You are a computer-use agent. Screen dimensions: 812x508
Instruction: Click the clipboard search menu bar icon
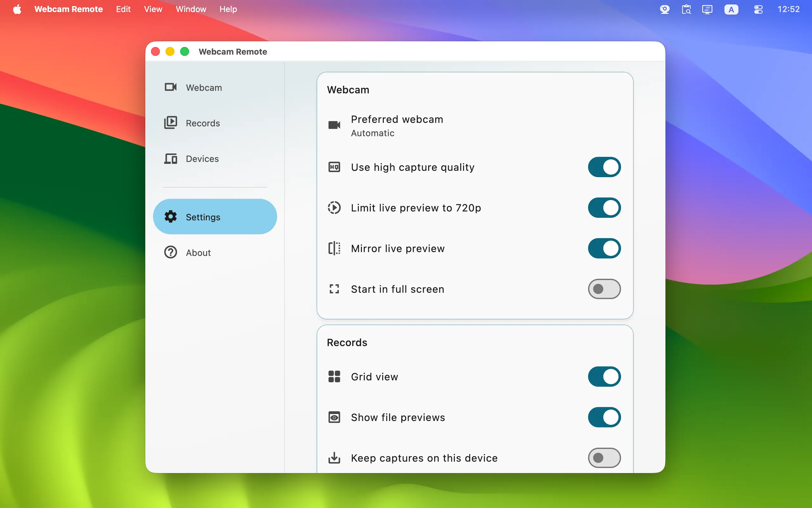click(686, 9)
